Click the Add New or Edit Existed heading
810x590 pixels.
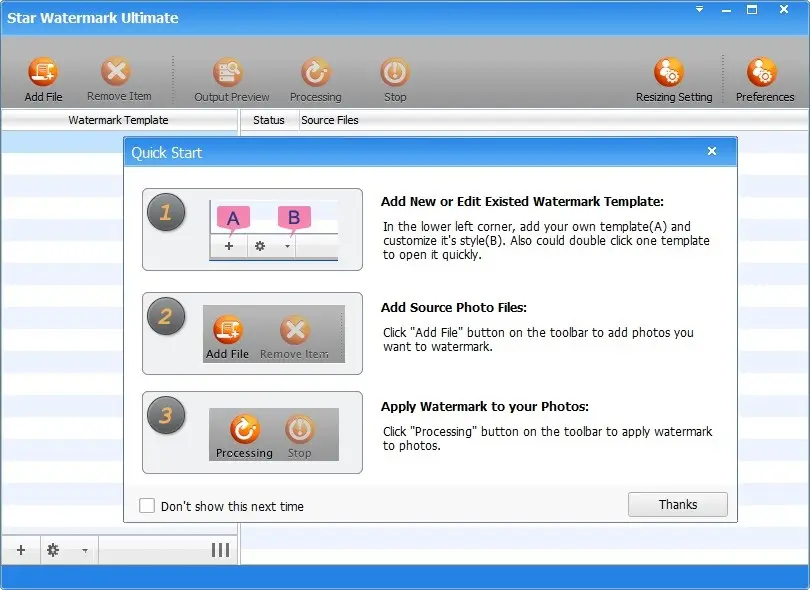[522, 201]
